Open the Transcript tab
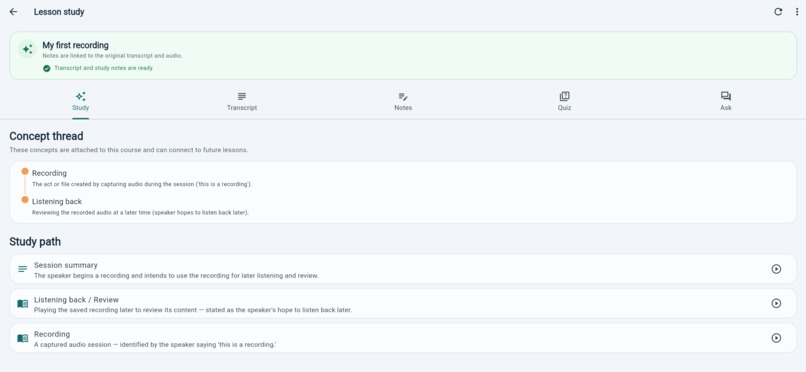Image resolution: width=806 pixels, height=372 pixels. coord(242,102)
